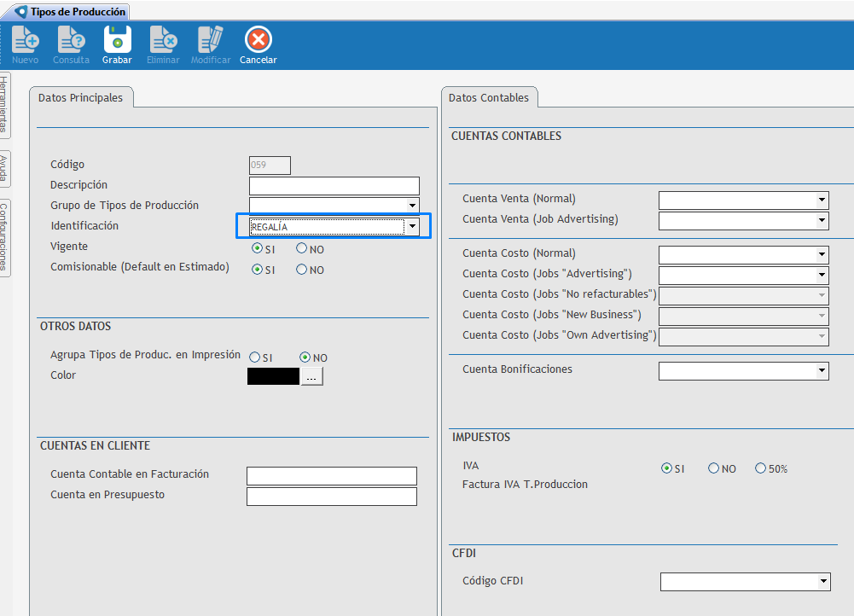The width and height of the screenshot is (854, 616).
Task: Click the ellipsis button beside Color
Action: (x=312, y=376)
